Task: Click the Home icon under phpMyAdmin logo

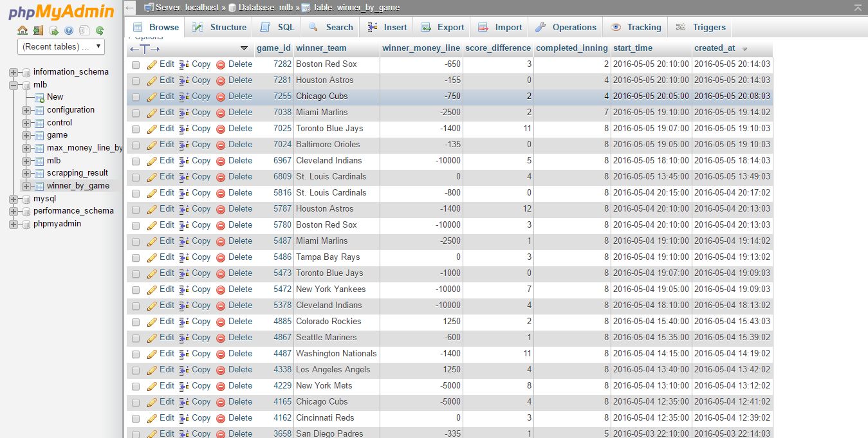Action: 23,30
